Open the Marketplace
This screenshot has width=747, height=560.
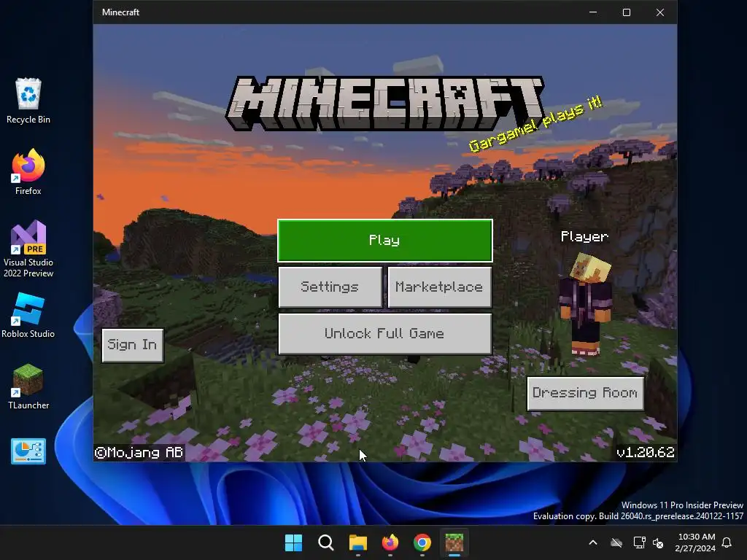pyautogui.click(x=439, y=287)
